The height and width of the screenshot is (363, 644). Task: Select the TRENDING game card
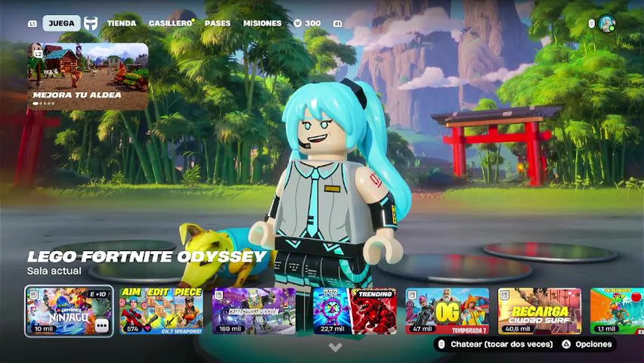click(x=355, y=311)
